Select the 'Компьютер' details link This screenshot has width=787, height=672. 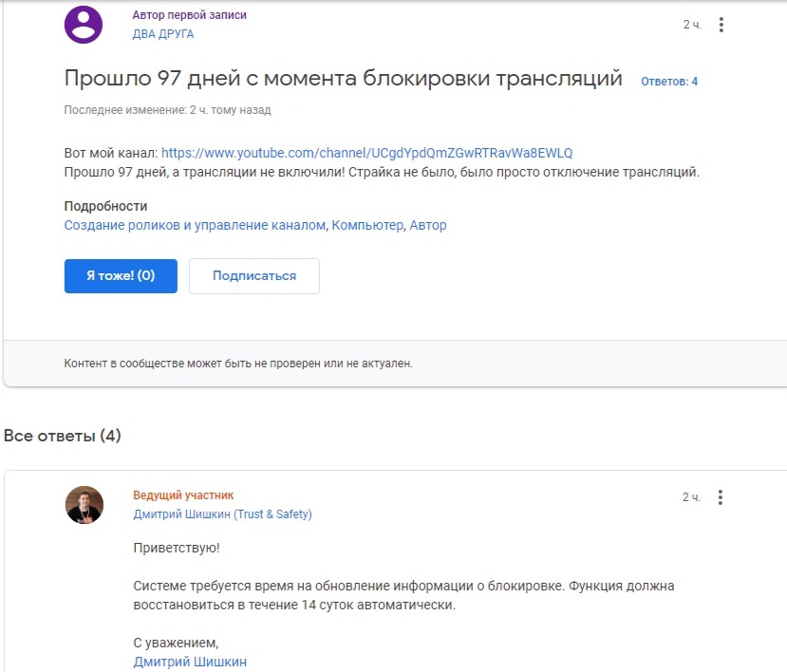(366, 226)
